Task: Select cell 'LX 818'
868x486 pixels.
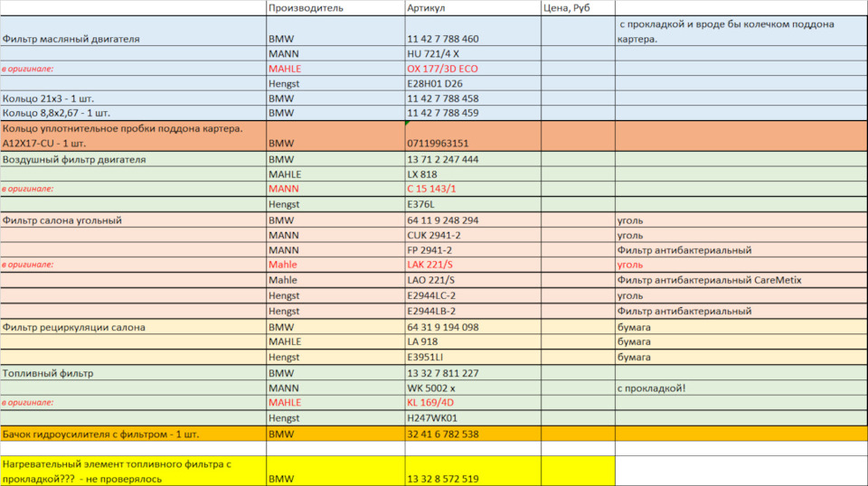Action: pyautogui.click(x=473, y=174)
